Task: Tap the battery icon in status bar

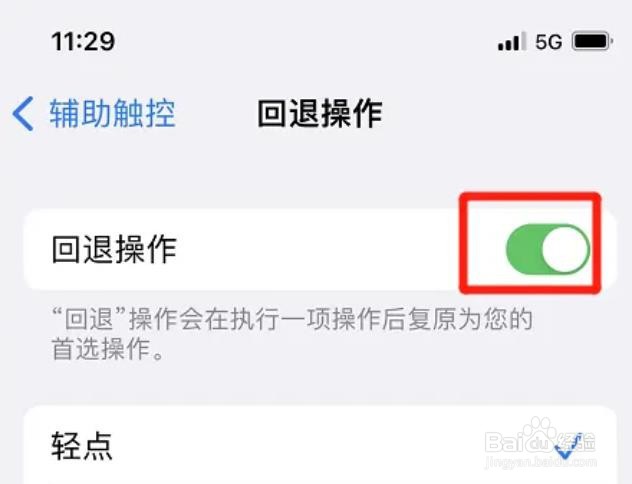Action: [592, 41]
